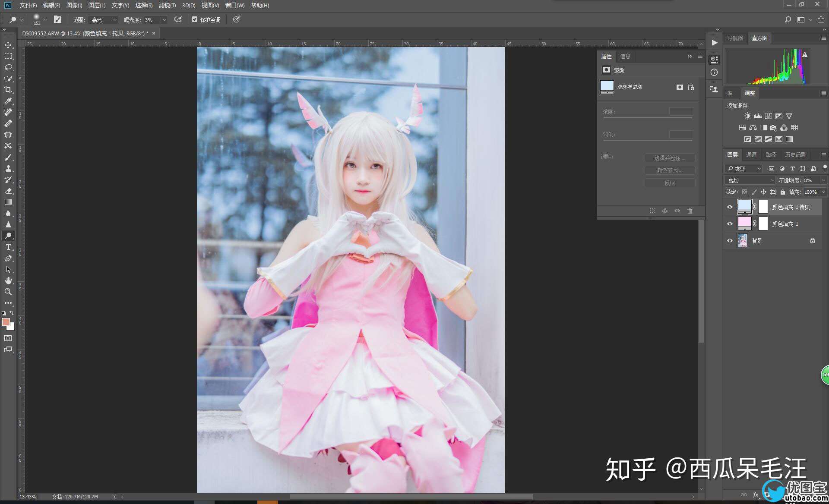
Task: Filter layers by text type
Action: [792, 169]
